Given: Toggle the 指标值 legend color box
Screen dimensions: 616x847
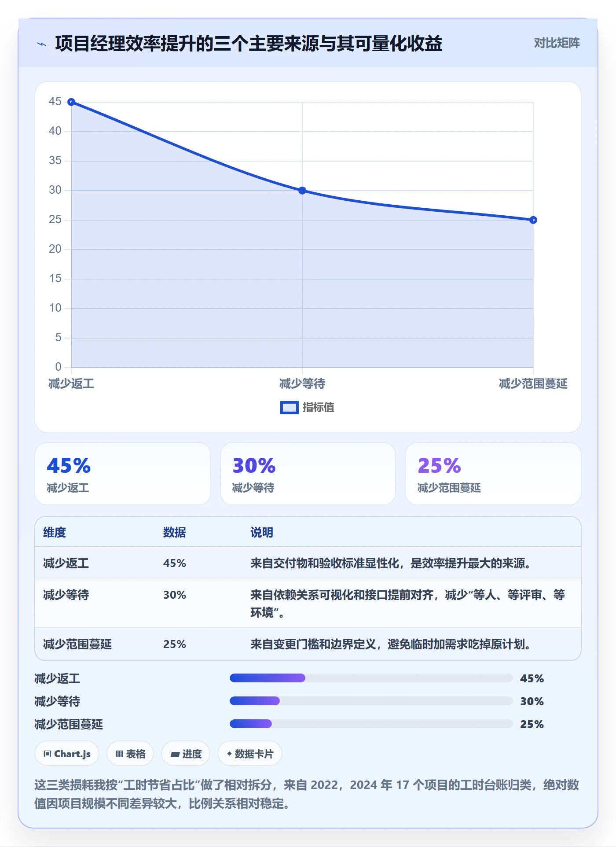Looking at the screenshot, I should click(290, 408).
